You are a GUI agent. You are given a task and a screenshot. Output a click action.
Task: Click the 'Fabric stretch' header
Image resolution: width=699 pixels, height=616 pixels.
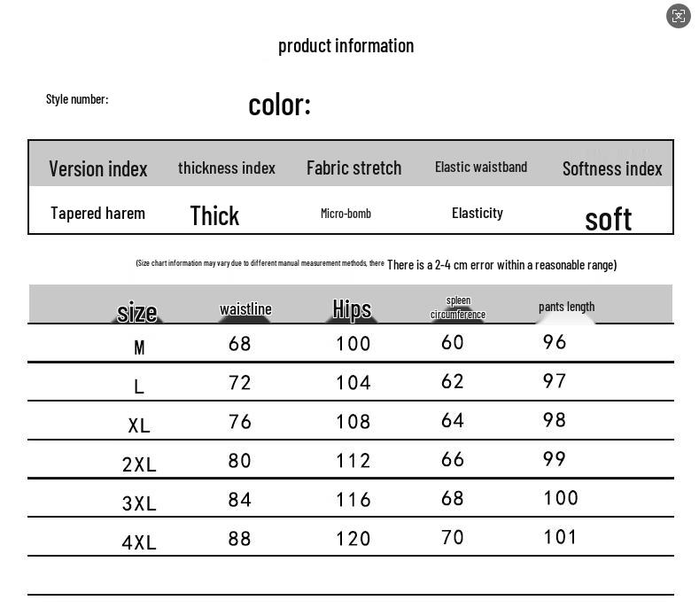click(353, 168)
